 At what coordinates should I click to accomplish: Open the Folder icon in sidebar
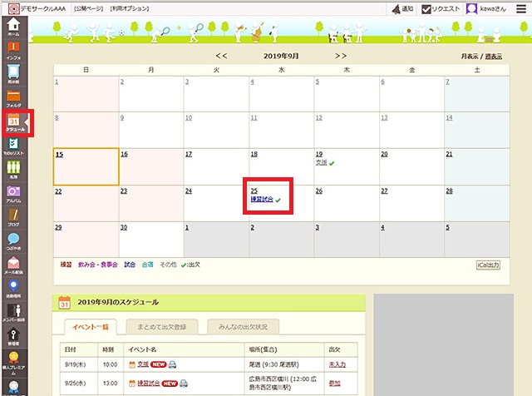click(x=13, y=99)
